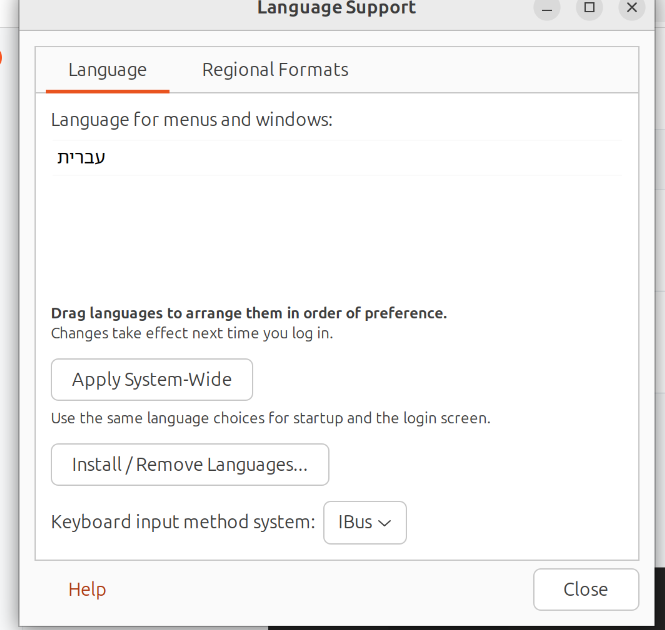665x630 pixels.
Task: Click empty space in the language list
Action: pos(336,235)
